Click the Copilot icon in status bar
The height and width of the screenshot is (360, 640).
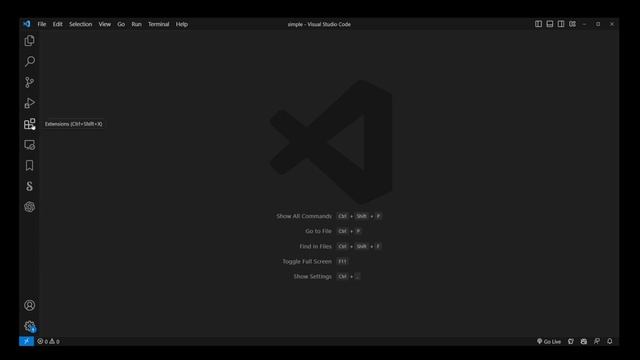584,341
